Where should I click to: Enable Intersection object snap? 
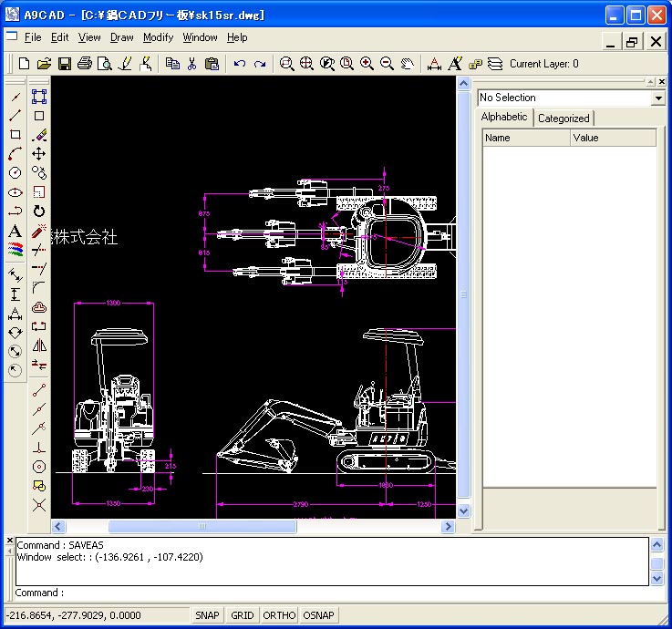[39, 505]
